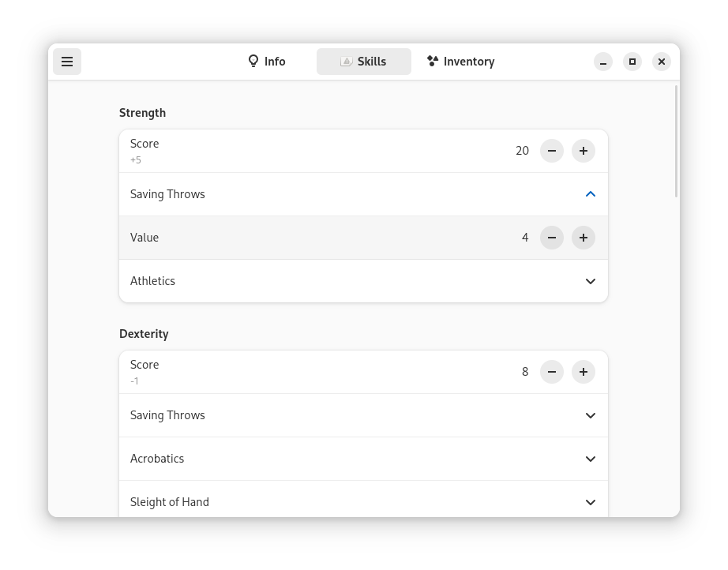This screenshot has width=728, height=570.
Task: Click the vertical scrollbar
Action: [677, 141]
